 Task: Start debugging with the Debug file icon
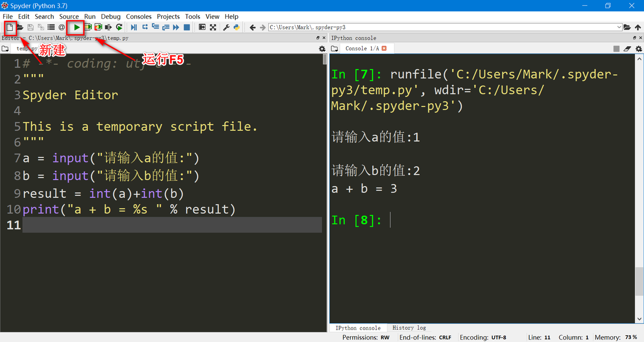pyautogui.click(x=134, y=27)
